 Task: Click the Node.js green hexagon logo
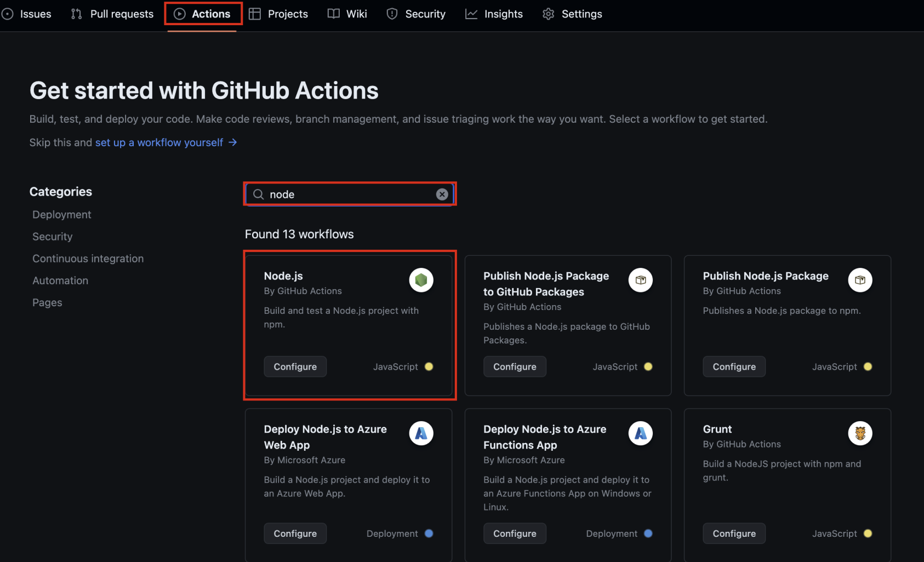click(x=421, y=280)
